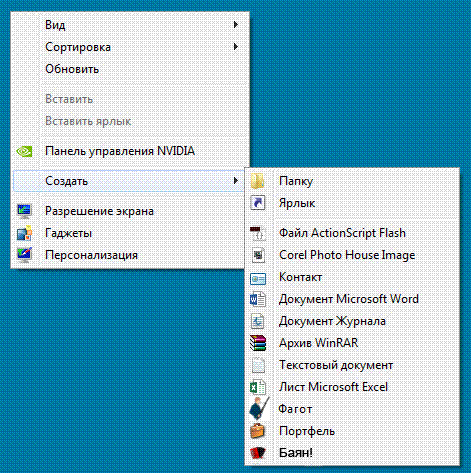
Task: Click the accordion icon beside Баян!
Action: (x=258, y=453)
